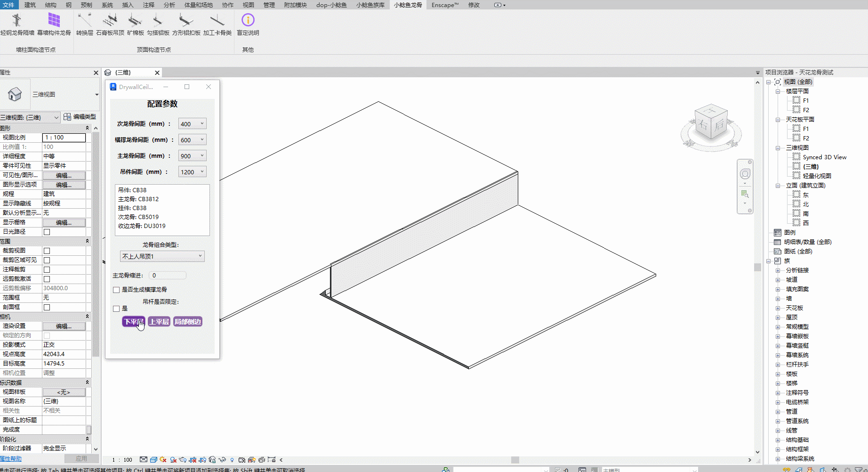This screenshot has width=868, height=472.
Task: Open the Enscape ribbon tab
Action: click(x=445, y=5)
